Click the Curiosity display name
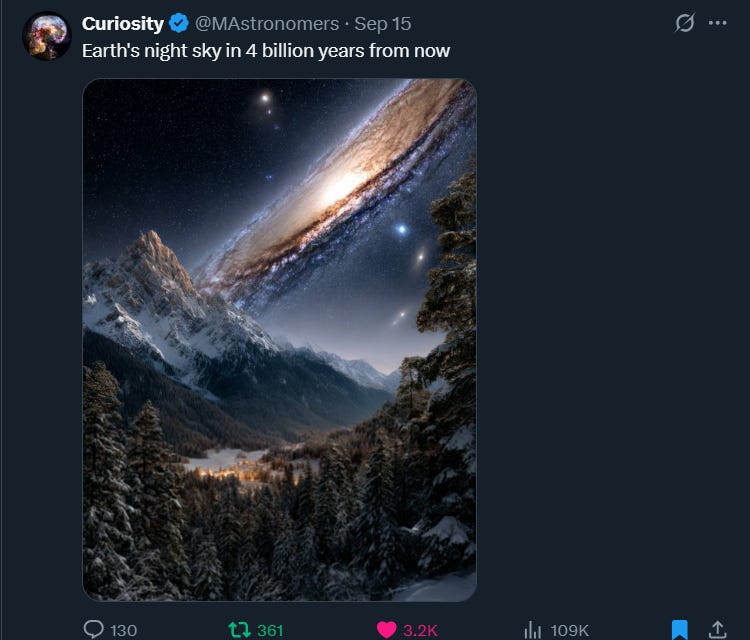Image resolution: width=750 pixels, height=640 pixels. click(123, 23)
